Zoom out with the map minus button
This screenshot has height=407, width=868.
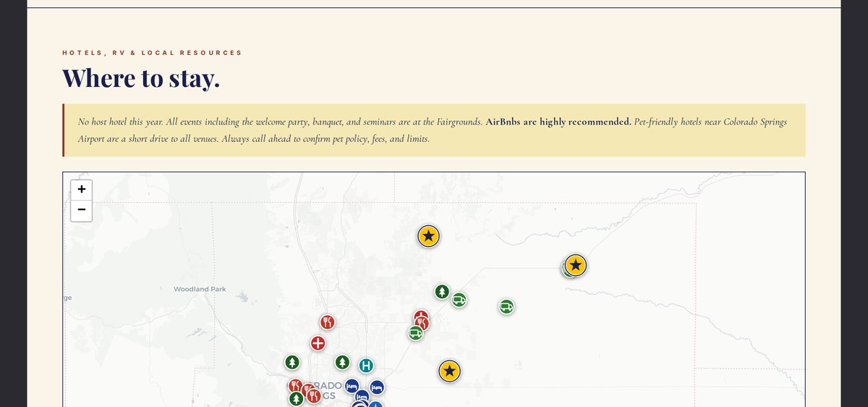point(81,210)
